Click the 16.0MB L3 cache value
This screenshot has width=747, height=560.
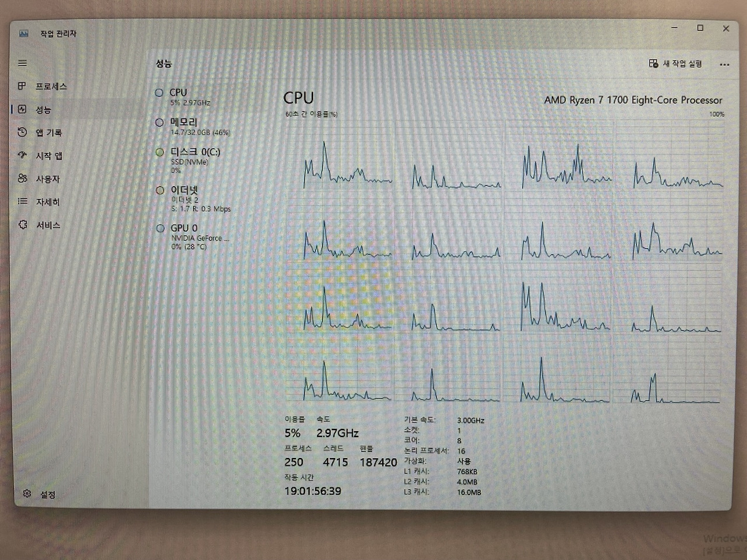469,492
